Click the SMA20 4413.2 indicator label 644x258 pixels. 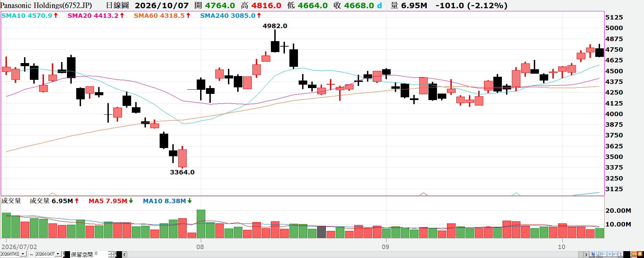[x=93, y=15]
